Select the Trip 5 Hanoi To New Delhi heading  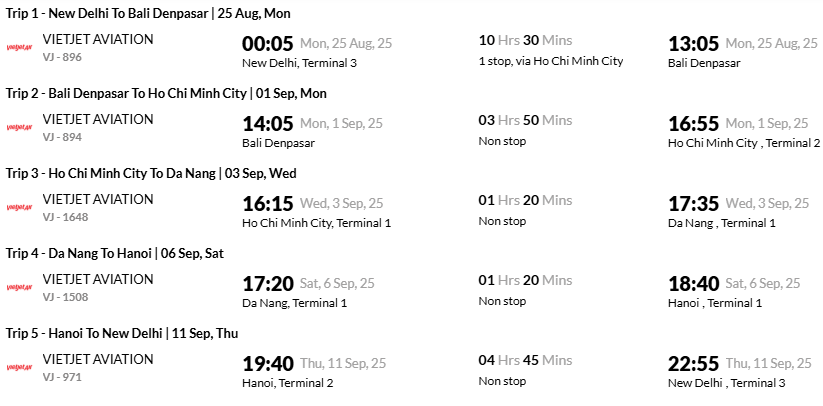tap(122, 333)
